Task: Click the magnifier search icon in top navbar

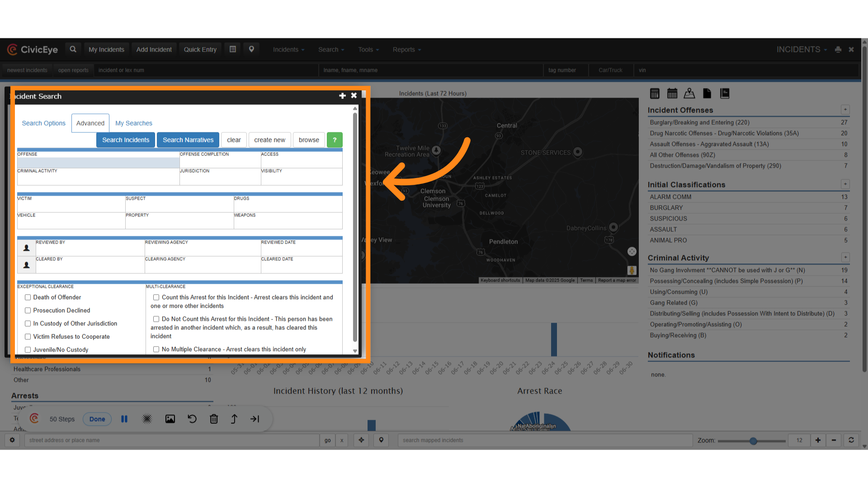Action: pyautogui.click(x=73, y=49)
